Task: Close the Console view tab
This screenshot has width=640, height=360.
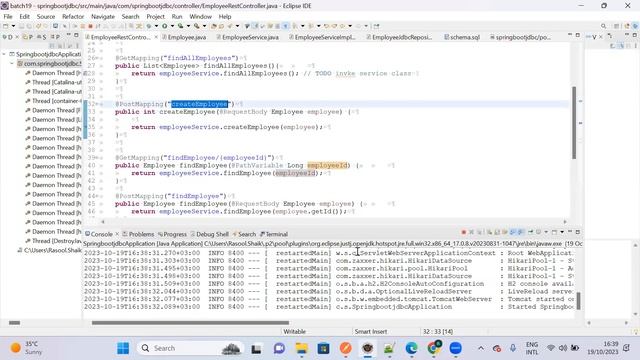Action: tap(117, 234)
